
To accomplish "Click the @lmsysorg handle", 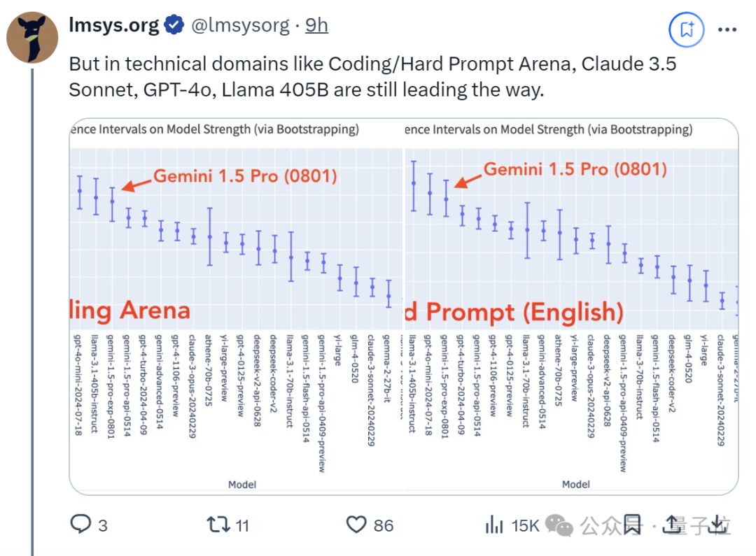I will pos(240,26).
